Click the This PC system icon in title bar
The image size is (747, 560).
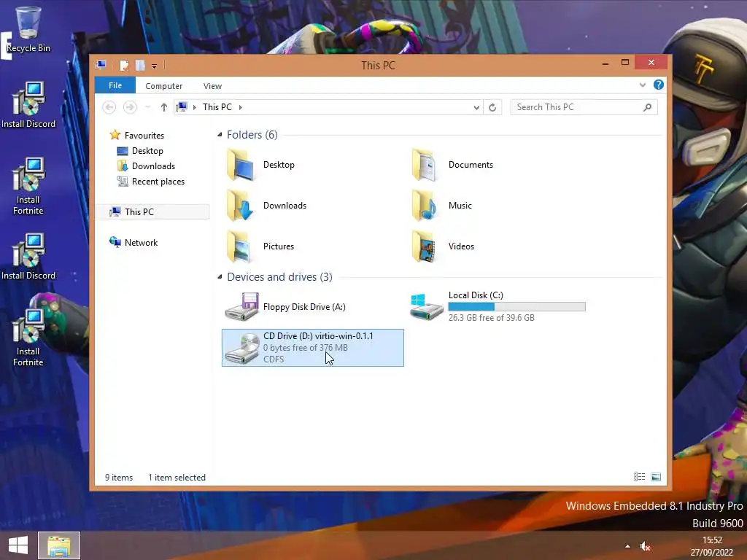[x=101, y=65]
